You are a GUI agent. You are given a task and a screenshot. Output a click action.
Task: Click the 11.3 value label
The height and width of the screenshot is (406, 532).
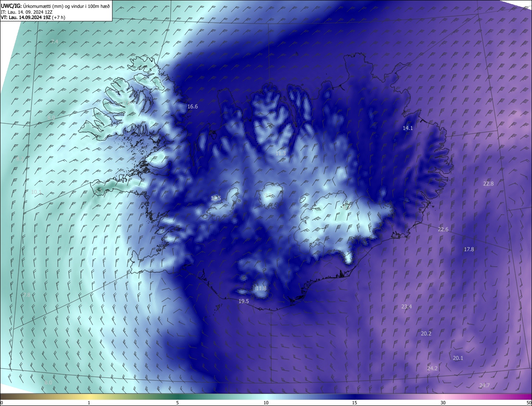[x=281, y=154]
